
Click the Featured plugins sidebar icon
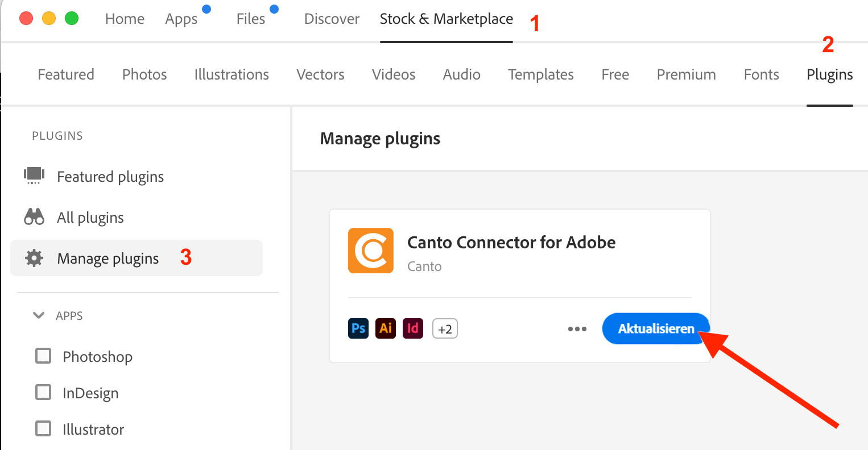click(34, 176)
